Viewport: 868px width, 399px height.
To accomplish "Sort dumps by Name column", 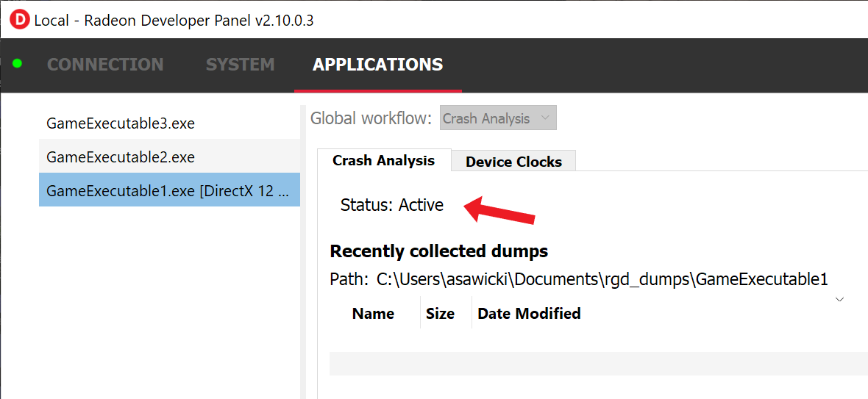I will tap(373, 314).
